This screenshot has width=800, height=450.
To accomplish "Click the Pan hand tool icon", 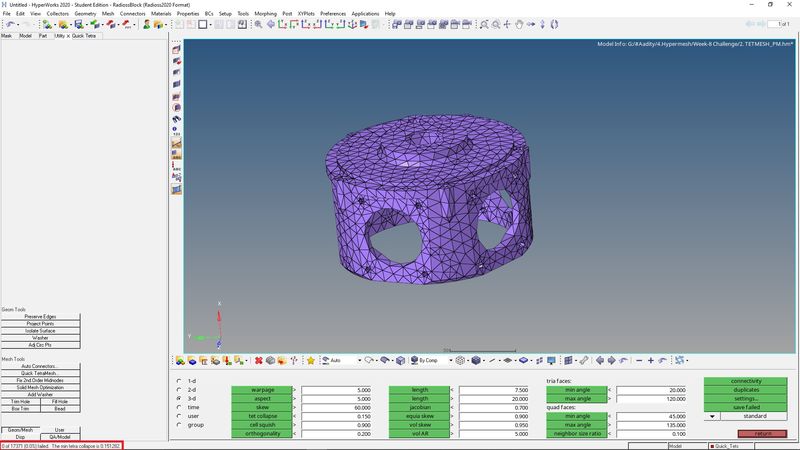I will [x=519, y=24].
